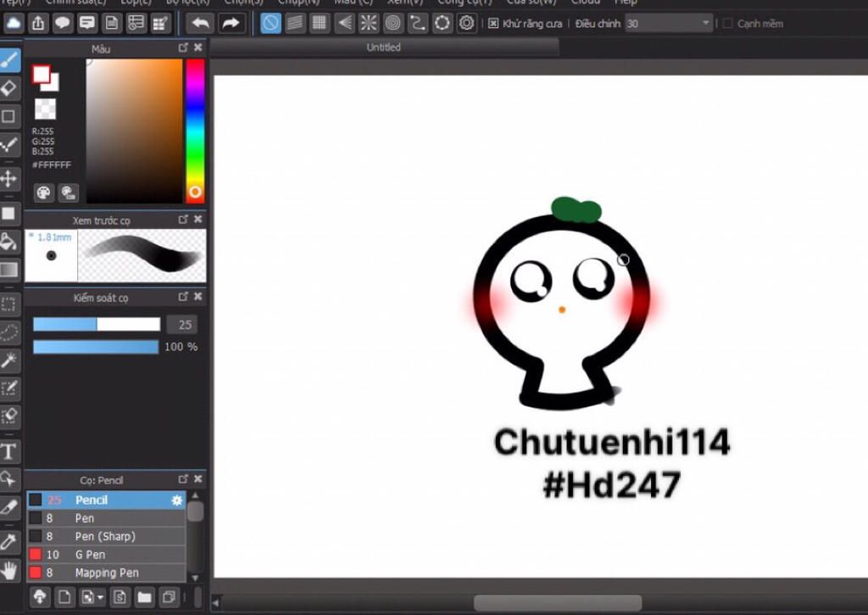The image size is (868, 615).
Task: Select the Pen brush in list
Action: tap(106, 518)
